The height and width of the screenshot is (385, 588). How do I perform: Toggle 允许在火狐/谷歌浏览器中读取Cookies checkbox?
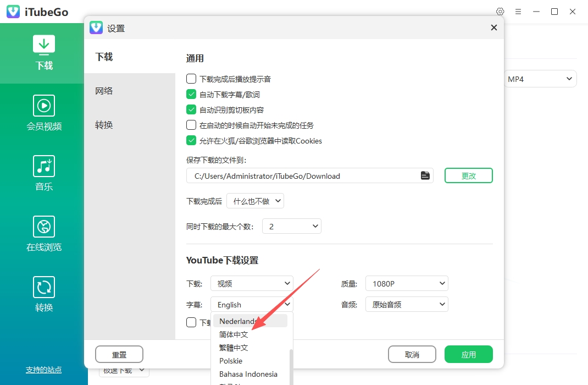point(191,141)
